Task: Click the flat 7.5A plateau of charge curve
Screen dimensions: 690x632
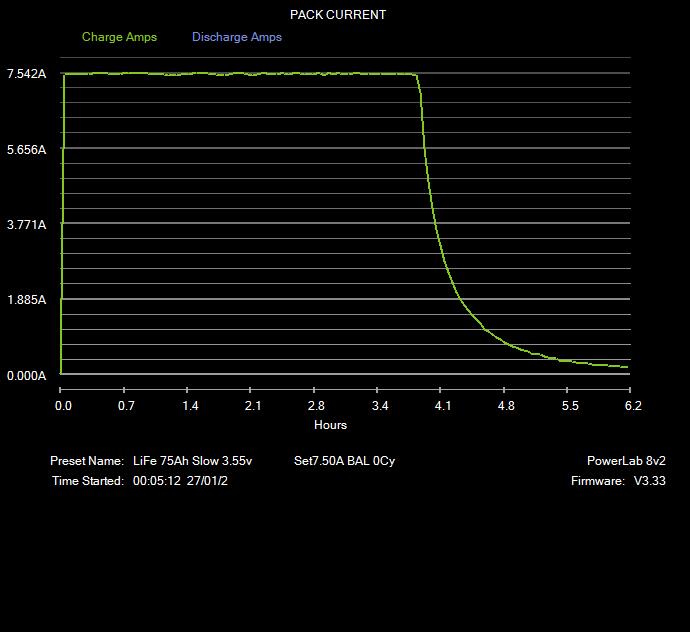Action: tap(240, 74)
